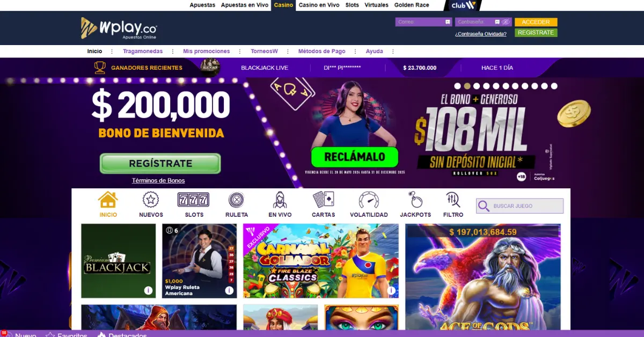Select the Ruleta category icon
This screenshot has width=644, height=337.
236,200
